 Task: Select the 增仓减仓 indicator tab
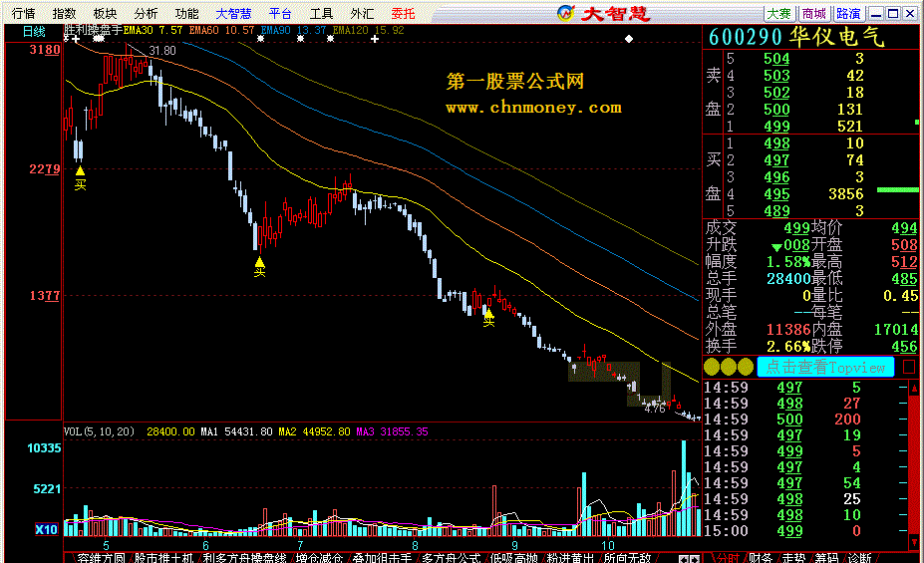pyautogui.click(x=319, y=558)
